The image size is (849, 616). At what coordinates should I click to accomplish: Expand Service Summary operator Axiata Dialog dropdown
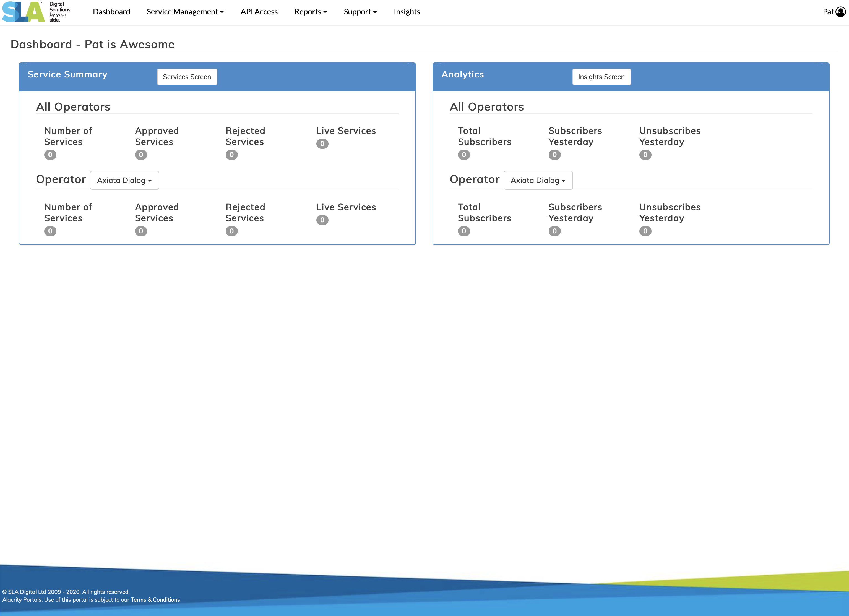124,180
